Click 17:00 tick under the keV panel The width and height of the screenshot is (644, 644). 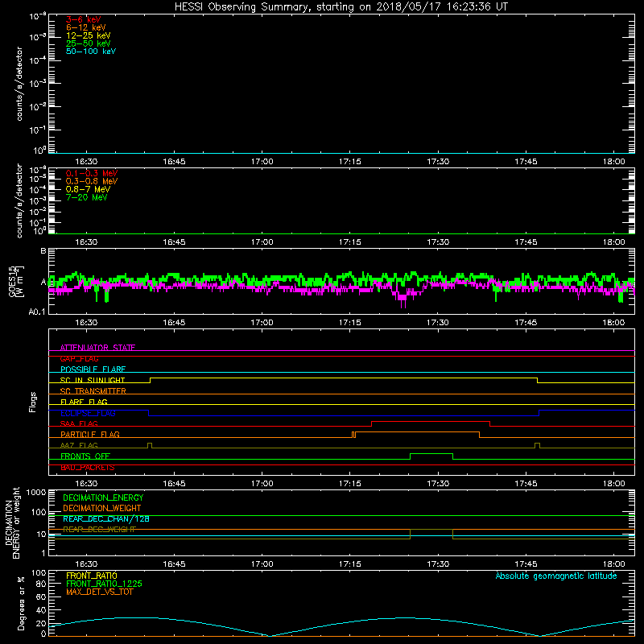point(262,162)
